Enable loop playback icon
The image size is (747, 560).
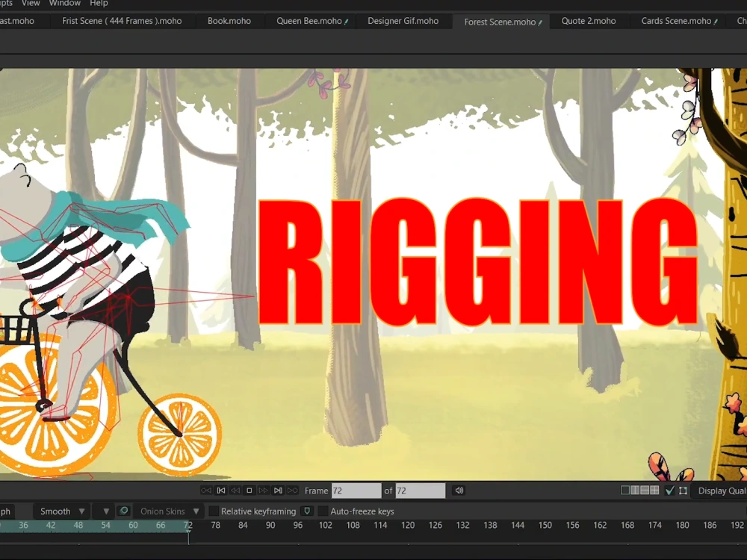[207, 491]
